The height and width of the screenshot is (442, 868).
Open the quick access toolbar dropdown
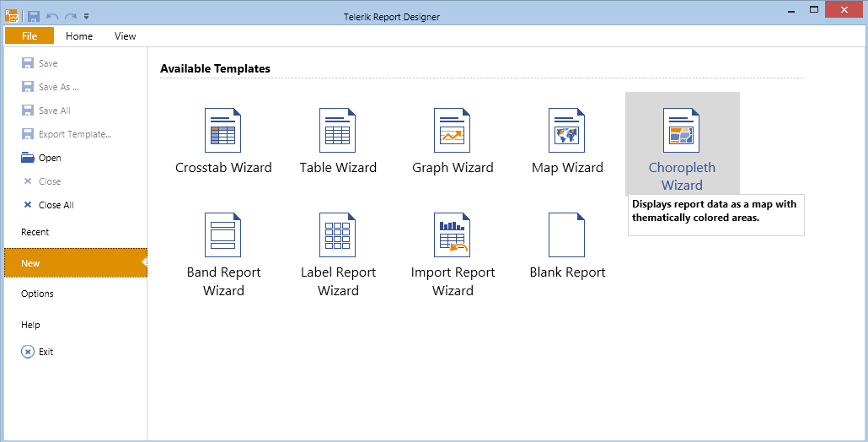pyautogui.click(x=86, y=17)
